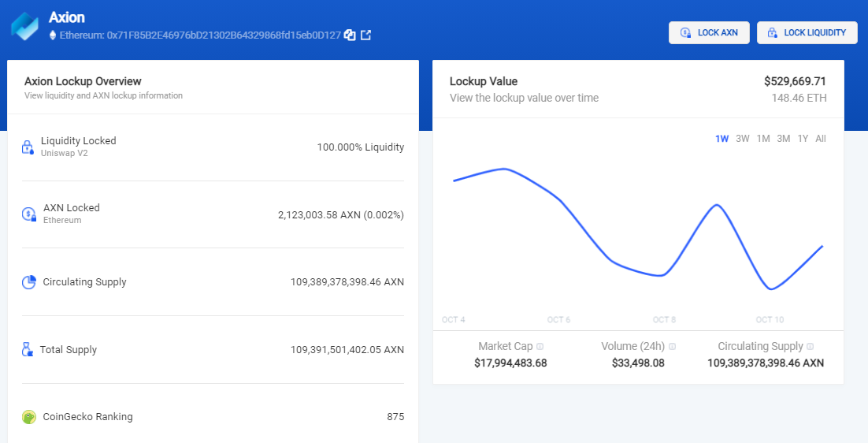Select the 1W chart range
868x443 pixels.
[x=721, y=139]
